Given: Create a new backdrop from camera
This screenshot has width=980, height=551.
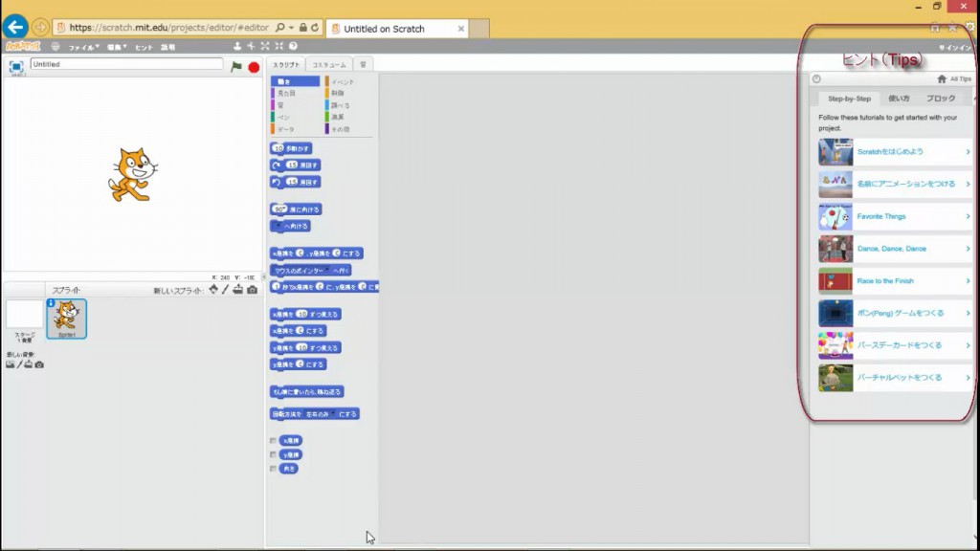Looking at the screenshot, I should click(39, 364).
